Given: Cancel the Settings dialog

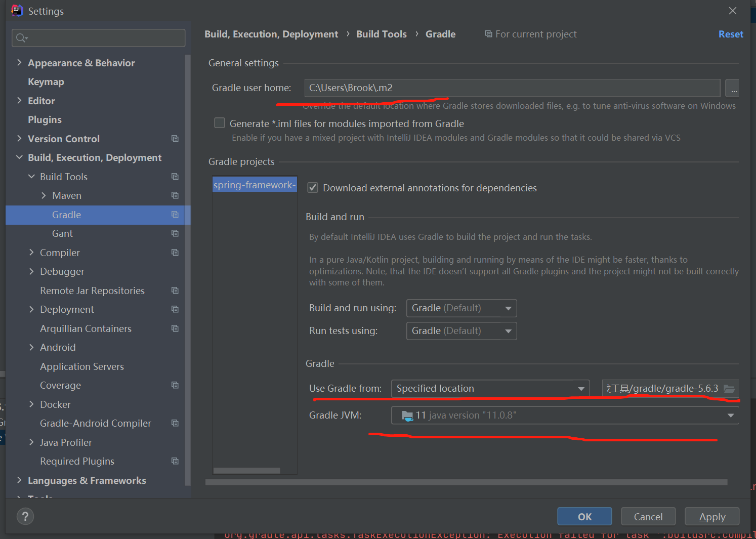Looking at the screenshot, I should click(x=648, y=517).
